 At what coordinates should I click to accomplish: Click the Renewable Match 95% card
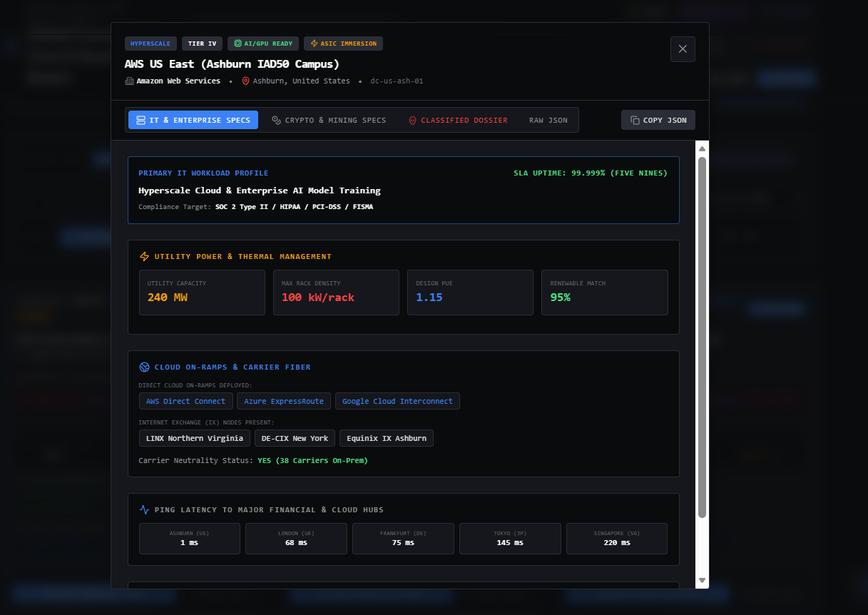[605, 293]
